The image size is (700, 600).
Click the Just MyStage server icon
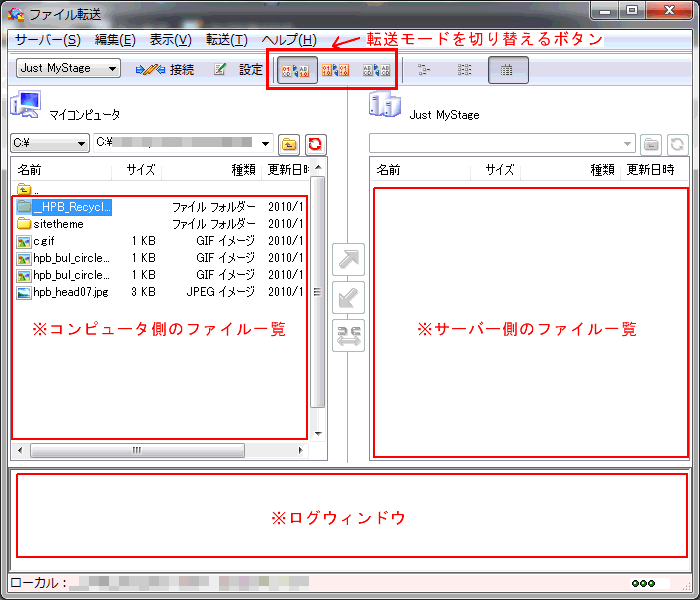pyautogui.click(x=384, y=104)
